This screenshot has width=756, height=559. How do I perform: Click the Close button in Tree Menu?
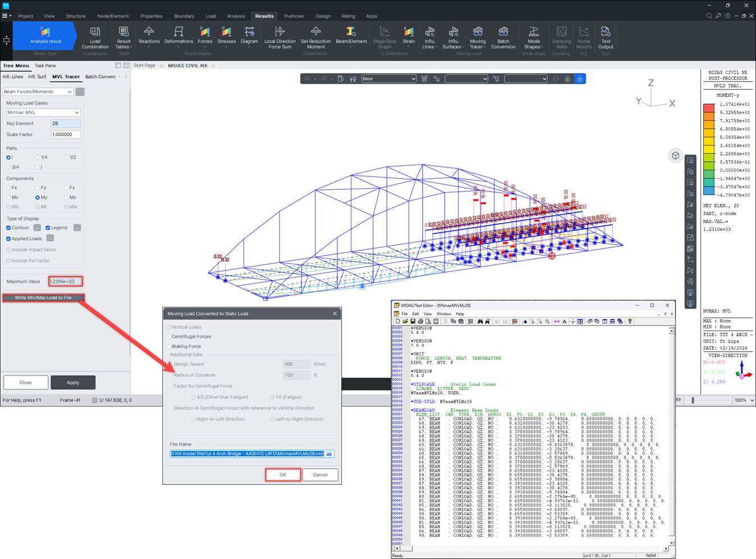(26, 383)
